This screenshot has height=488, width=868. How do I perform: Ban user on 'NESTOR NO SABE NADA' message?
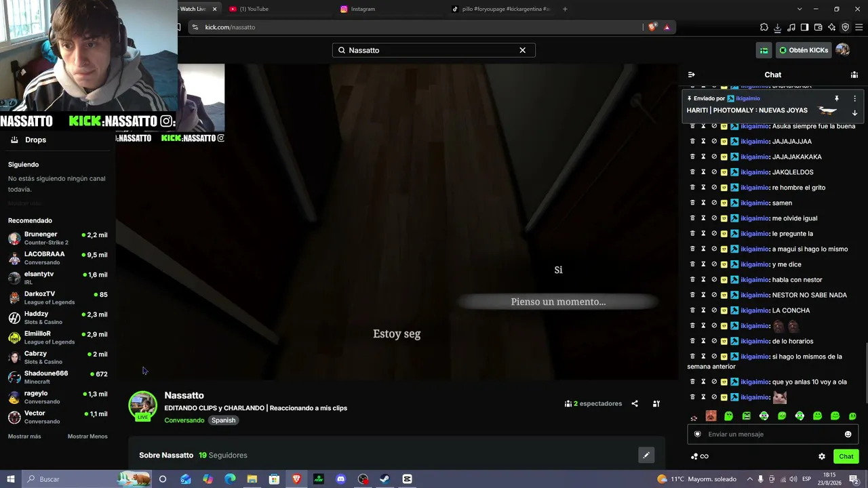(714, 296)
